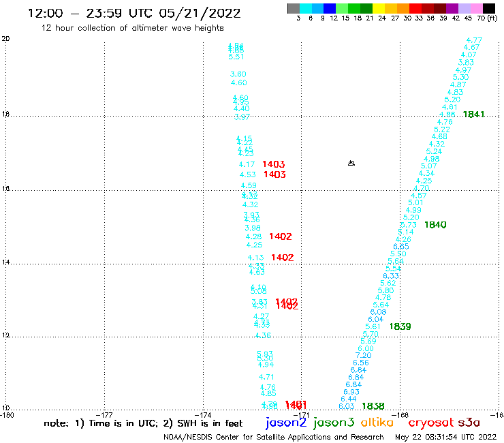Click the 4.63 wave height value

point(257,272)
